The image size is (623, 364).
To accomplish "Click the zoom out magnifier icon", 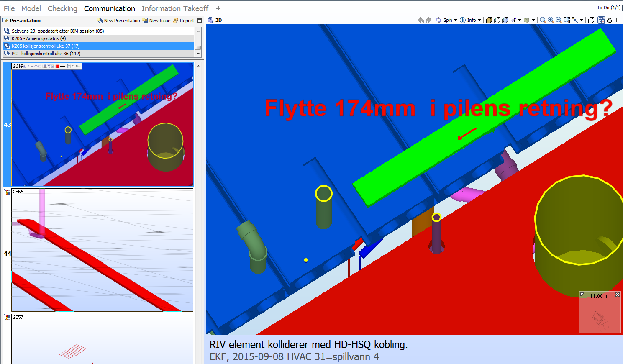I will [559, 20].
